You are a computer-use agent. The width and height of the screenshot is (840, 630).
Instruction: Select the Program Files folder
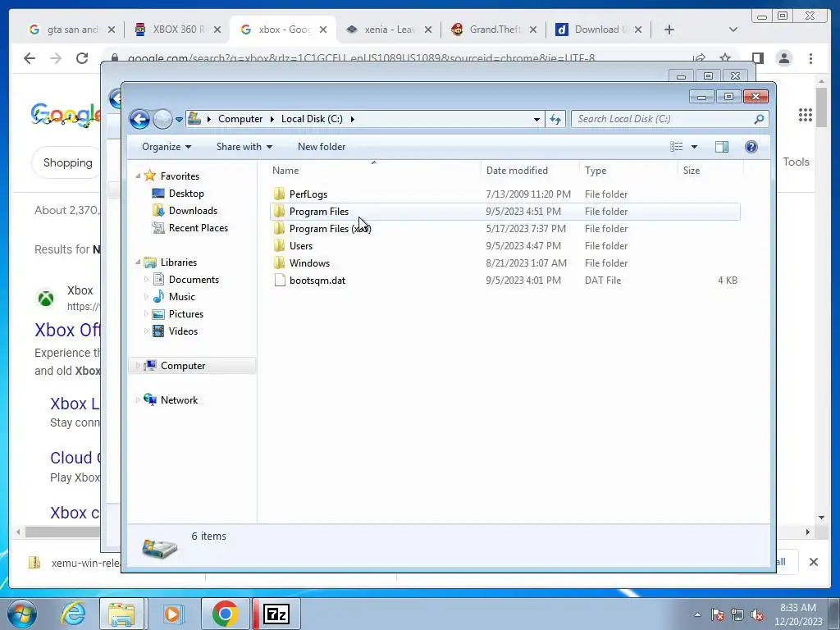(505, 211)
